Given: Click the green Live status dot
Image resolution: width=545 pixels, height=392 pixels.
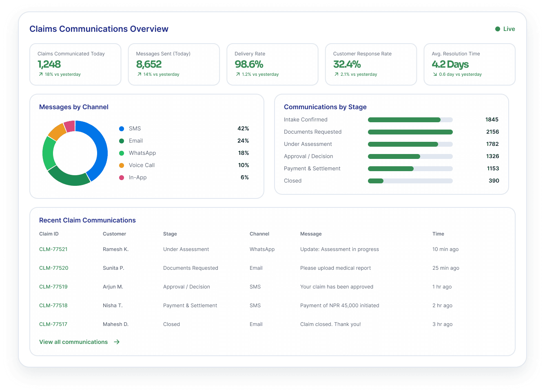Looking at the screenshot, I should pyautogui.click(x=498, y=29).
